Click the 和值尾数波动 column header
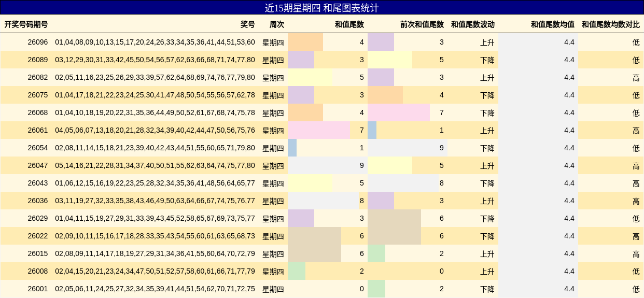Viewport: 644px width, 298px height. pos(473,24)
